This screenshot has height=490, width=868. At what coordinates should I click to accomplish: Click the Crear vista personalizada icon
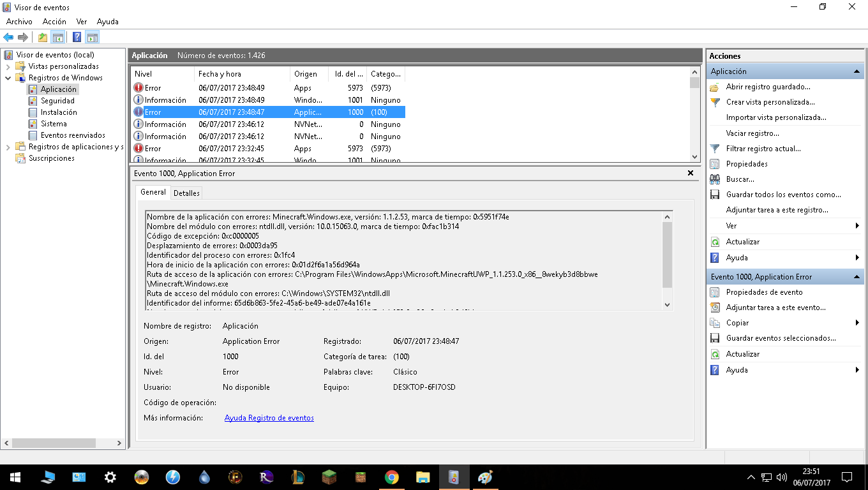pos(714,102)
